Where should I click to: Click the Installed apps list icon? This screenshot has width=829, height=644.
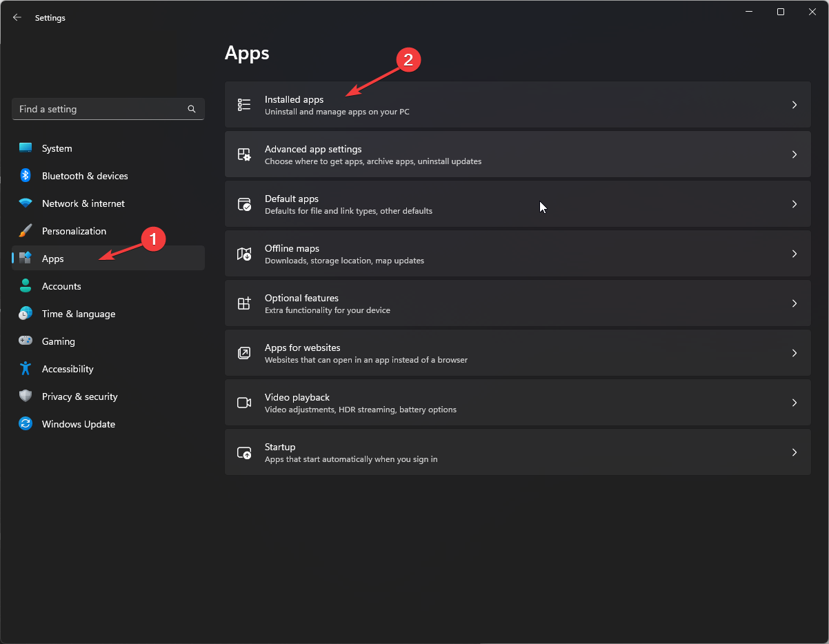click(x=244, y=105)
